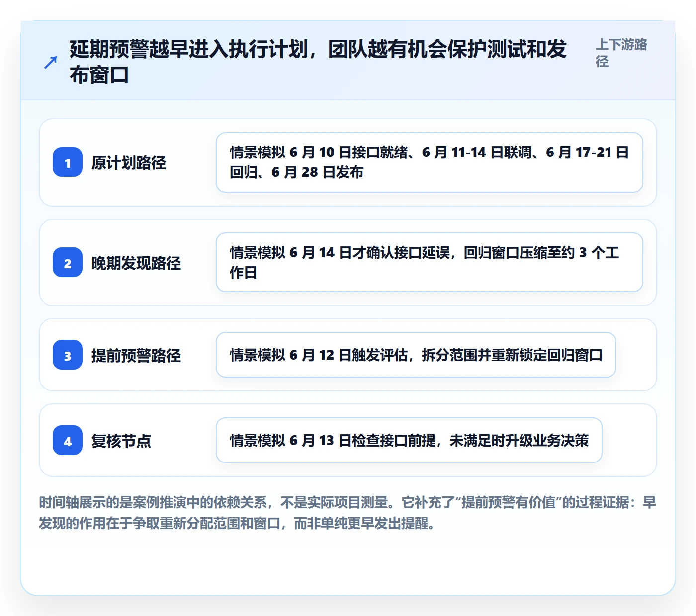
Task: Select the step 3 number badge
Action: pyautogui.click(x=68, y=355)
